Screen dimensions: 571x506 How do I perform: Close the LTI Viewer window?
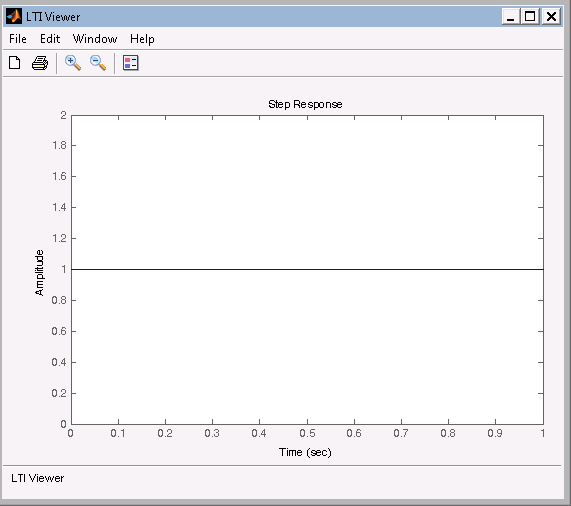551,16
